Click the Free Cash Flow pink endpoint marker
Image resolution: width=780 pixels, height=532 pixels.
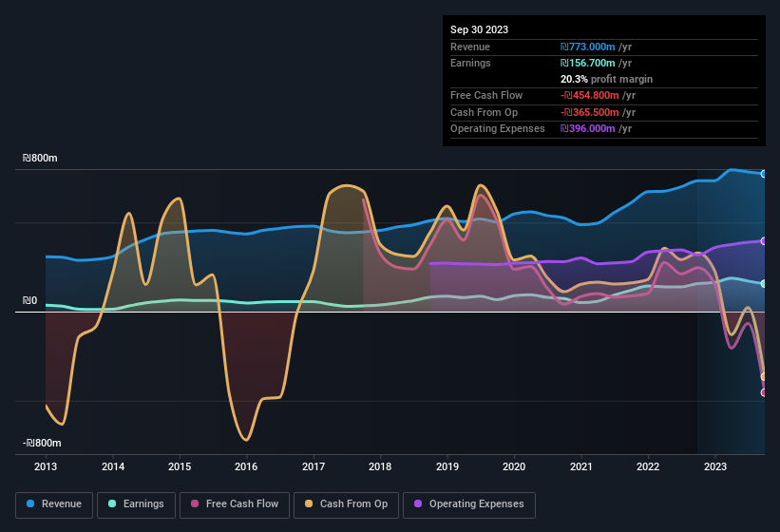click(764, 392)
